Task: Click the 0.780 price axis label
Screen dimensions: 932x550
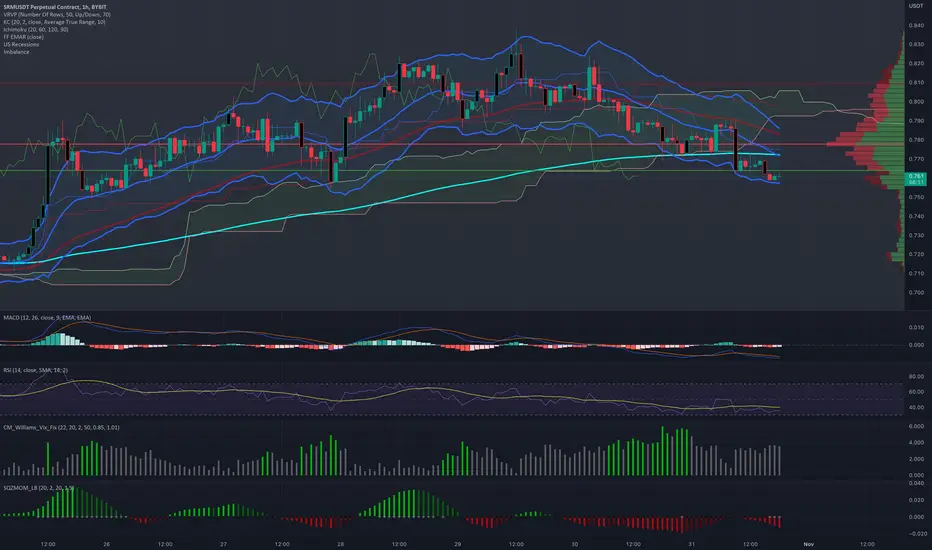Action: click(x=916, y=140)
